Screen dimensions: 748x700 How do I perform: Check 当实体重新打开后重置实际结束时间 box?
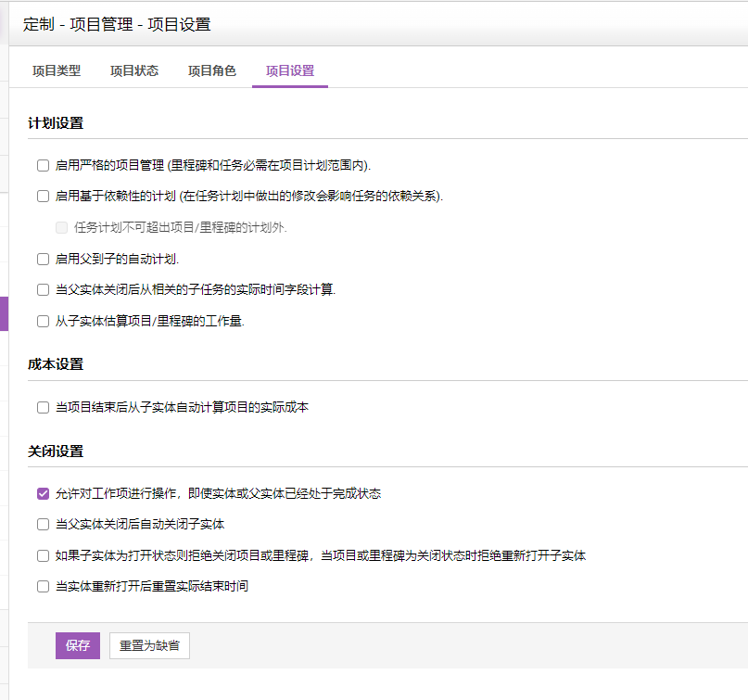point(43,586)
